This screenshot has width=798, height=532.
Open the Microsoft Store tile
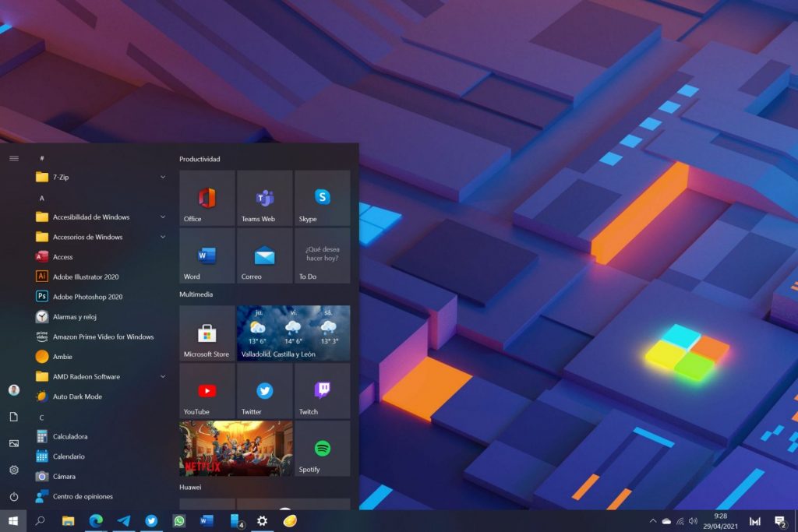206,333
